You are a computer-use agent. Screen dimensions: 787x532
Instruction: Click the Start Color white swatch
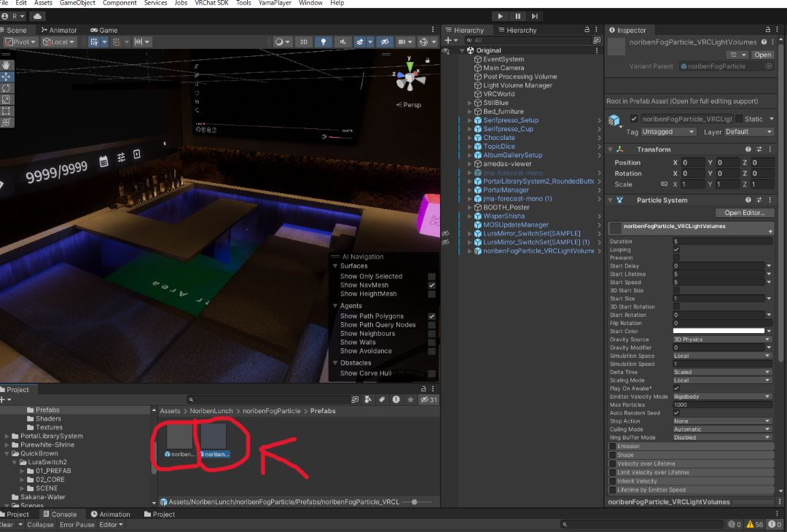(x=719, y=332)
